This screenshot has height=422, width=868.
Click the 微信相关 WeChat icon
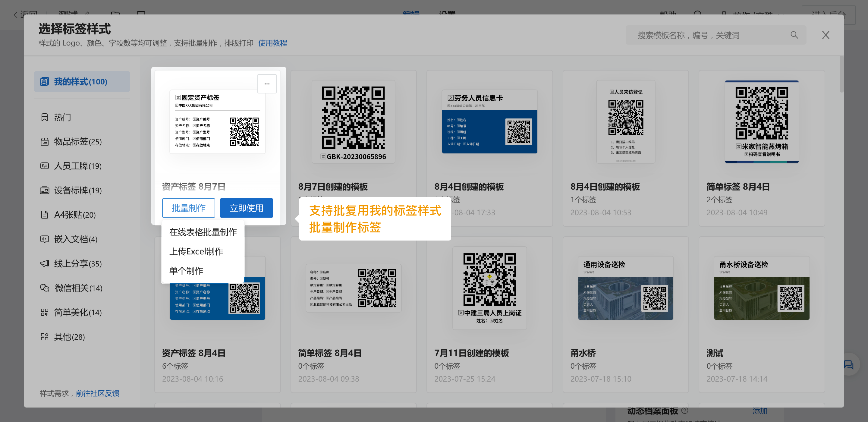(45, 288)
